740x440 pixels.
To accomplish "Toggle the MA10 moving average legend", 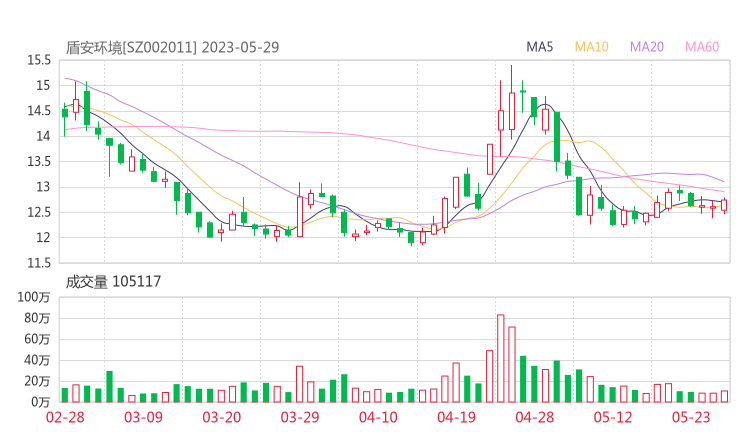I will click(x=592, y=47).
